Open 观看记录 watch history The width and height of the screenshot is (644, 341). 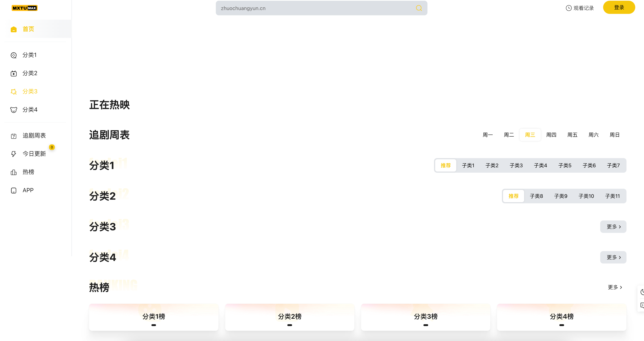click(579, 8)
